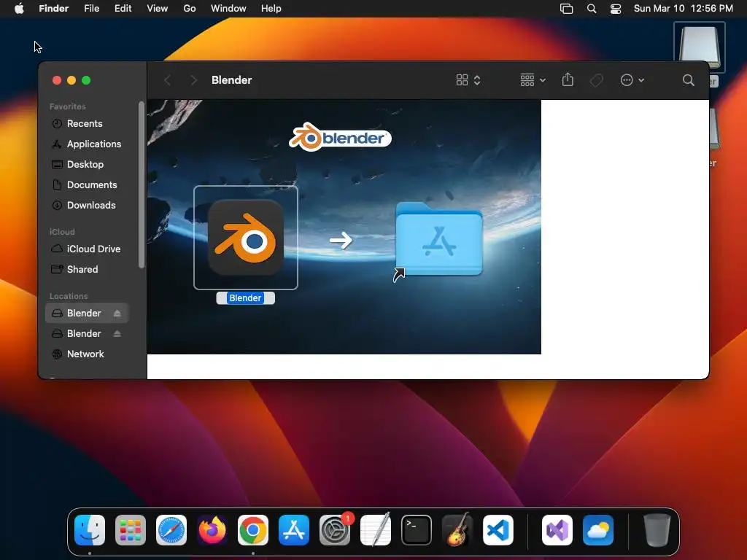Launch Visual Studio Code from the Dock
This screenshot has height=560, width=747.
click(498, 530)
